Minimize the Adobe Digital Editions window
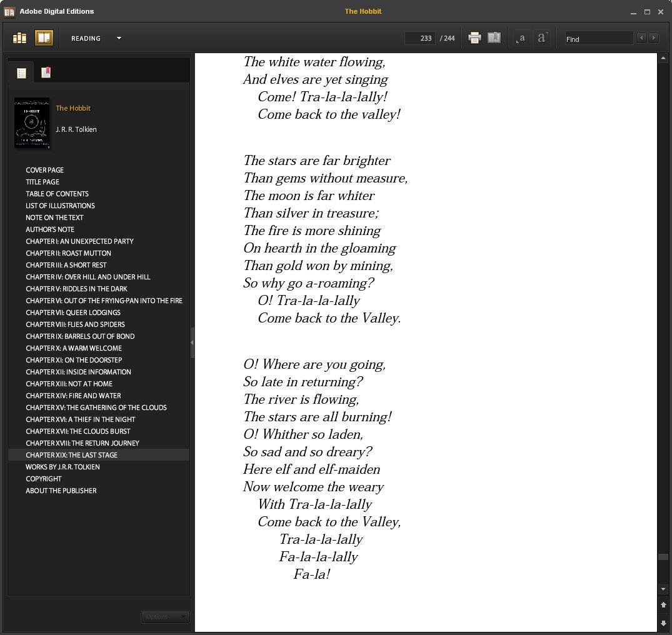The image size is (672, 635). [633, 12]
